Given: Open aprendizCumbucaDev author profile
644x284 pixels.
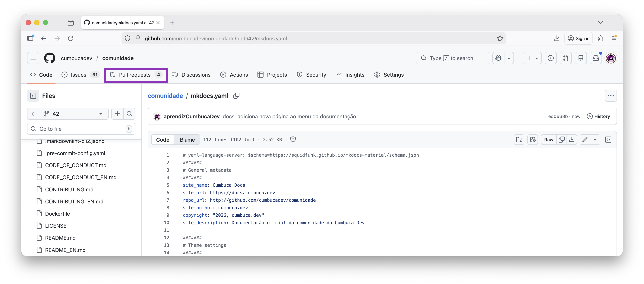Looking at the screenshot, I should [191, 116].
